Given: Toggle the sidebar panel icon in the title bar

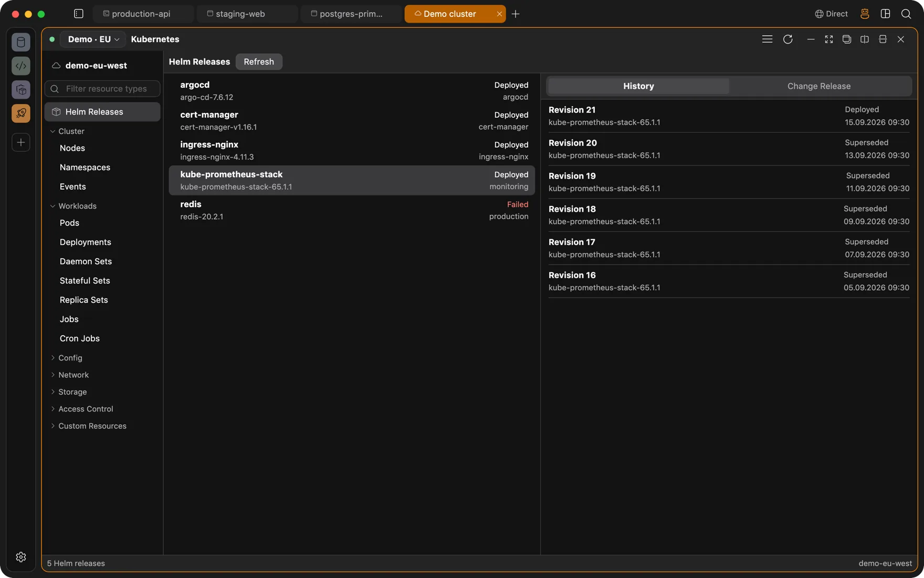Looking at the screenshot, I should click(79, 14).
